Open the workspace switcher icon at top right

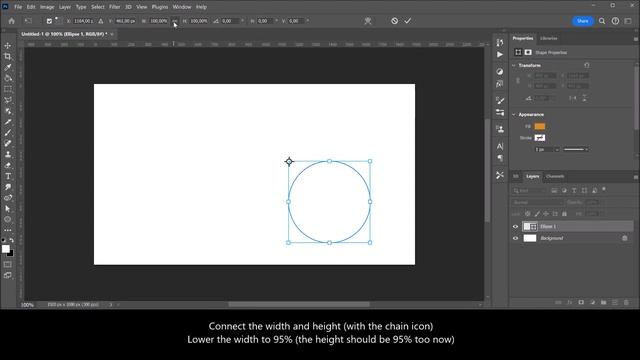(628, 21)
